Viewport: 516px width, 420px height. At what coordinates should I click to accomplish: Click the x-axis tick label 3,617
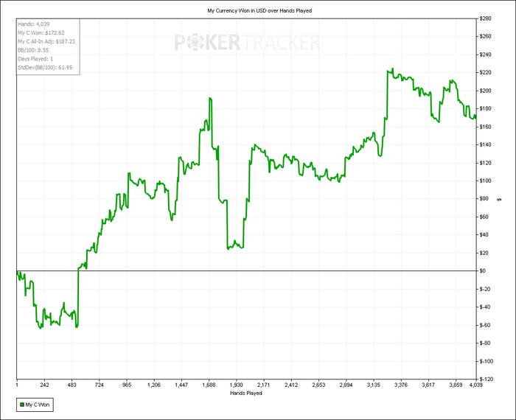pyautogui.click(x=428, y=385)
